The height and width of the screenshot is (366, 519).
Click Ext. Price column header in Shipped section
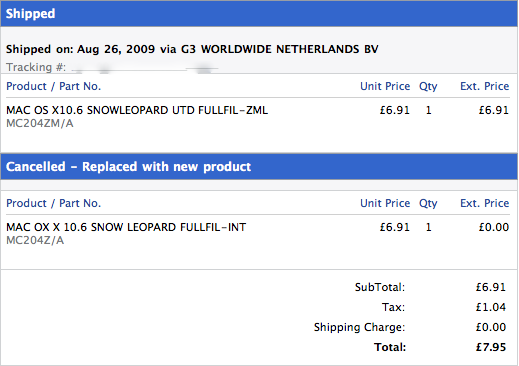pos(485,86)
